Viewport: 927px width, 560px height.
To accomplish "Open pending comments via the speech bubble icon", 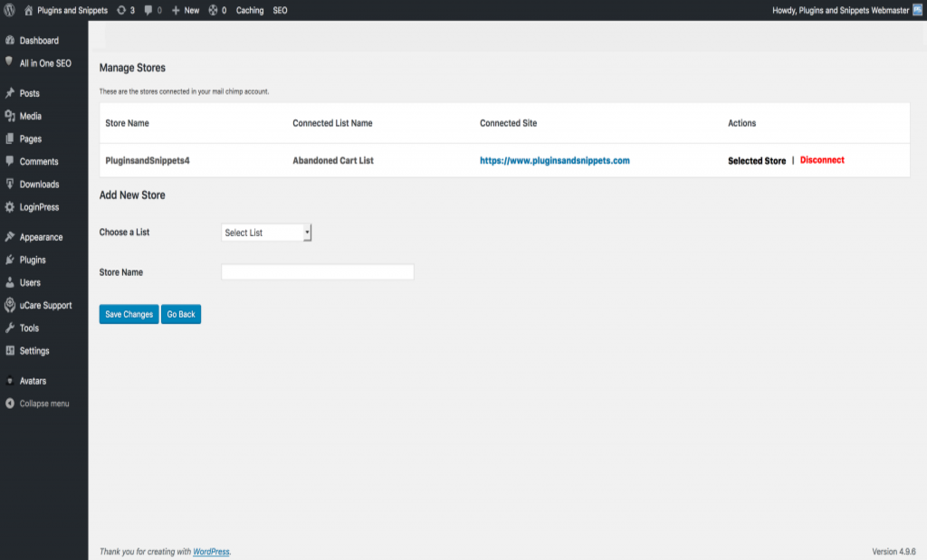I will point(150,11).
